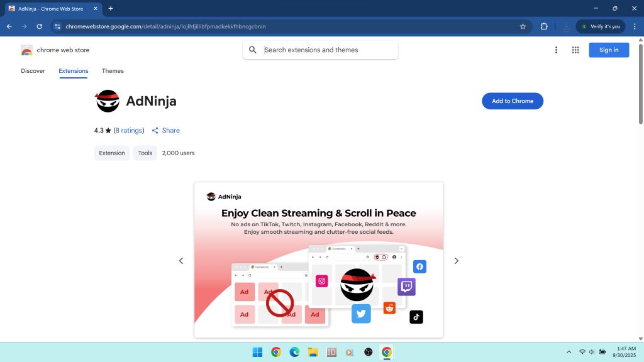Open the Chrome extensions puzzle icon

click(544, 26)
